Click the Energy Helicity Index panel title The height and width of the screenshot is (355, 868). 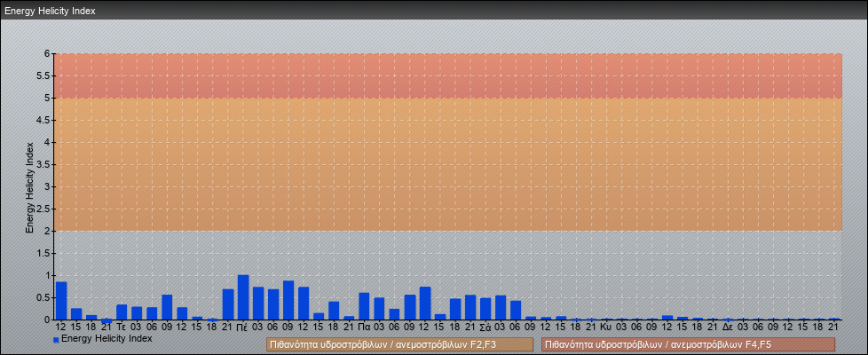pyautogui.click(x=50, y=11)
